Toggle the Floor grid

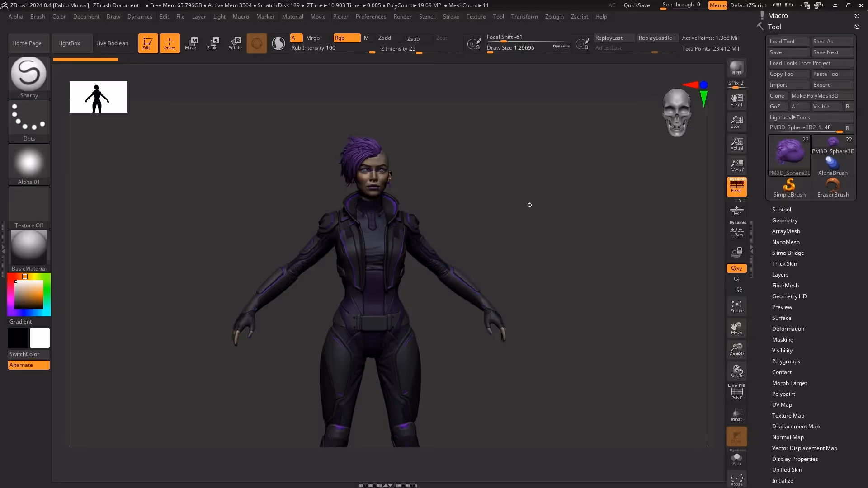coord(736,210)
